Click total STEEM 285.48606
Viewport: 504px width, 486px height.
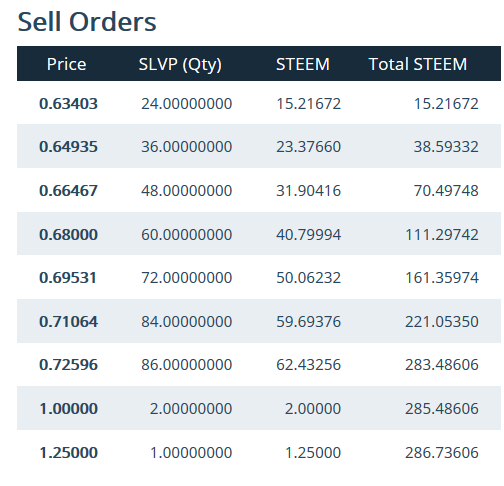442,409
